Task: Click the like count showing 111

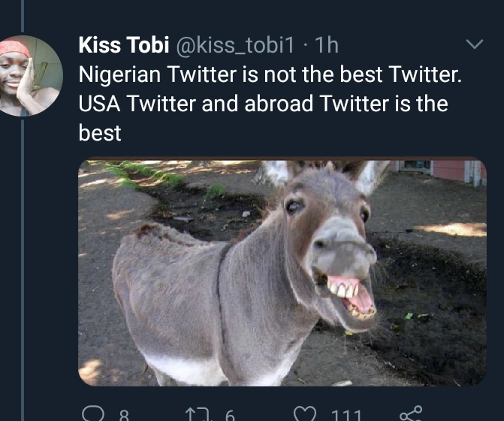Action: tap(346, 414)
